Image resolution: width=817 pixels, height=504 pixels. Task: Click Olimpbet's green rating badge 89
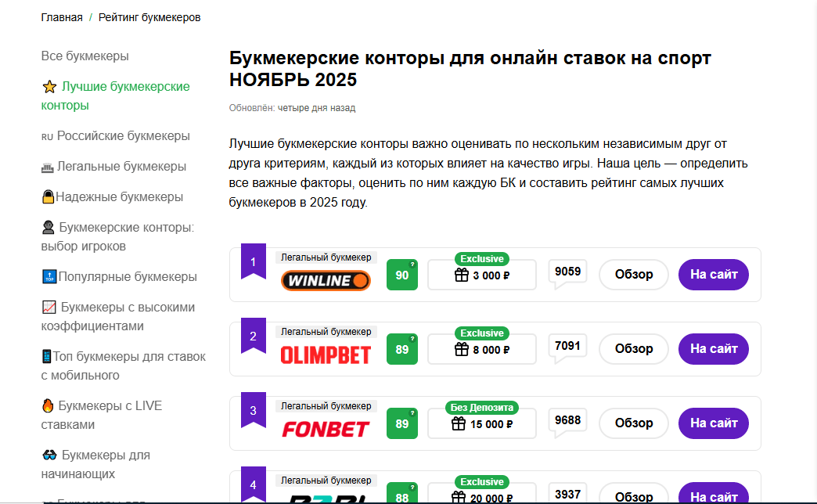pos(402,349)
